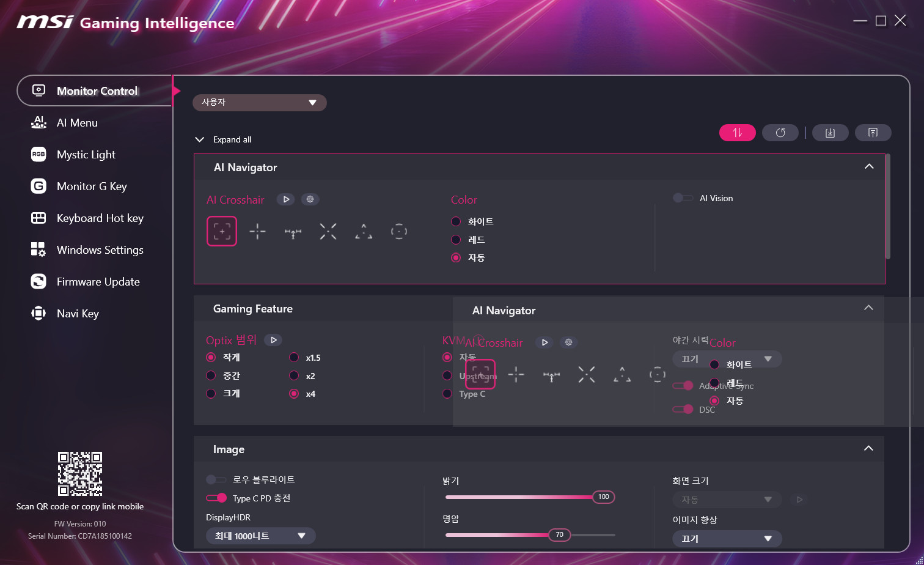The image size is (924, 565).
Task: Open Windows Settings in the sidebar
Action: [x=100, y=250]
